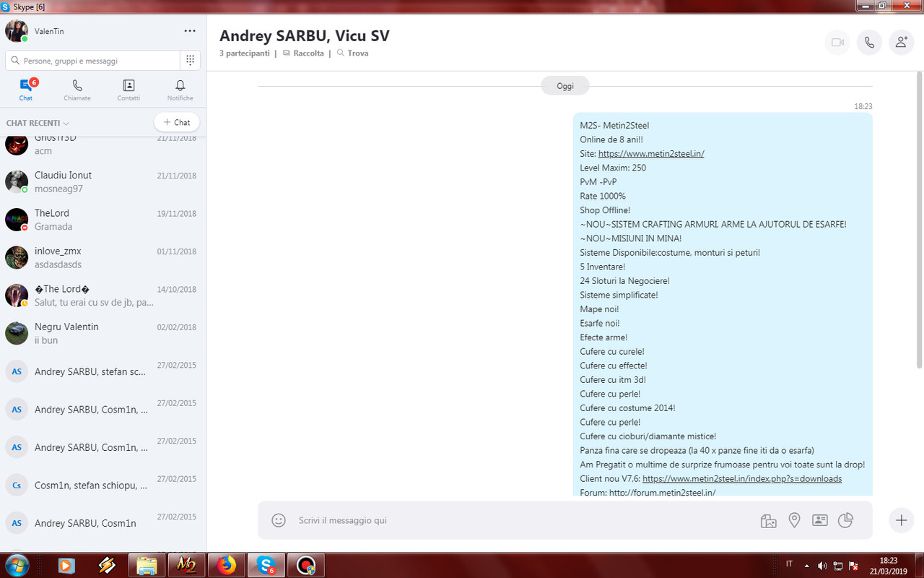Focus the Persone, gruppi e messaggi search
This screenshot has height=578, width=924.
(92, 61)
